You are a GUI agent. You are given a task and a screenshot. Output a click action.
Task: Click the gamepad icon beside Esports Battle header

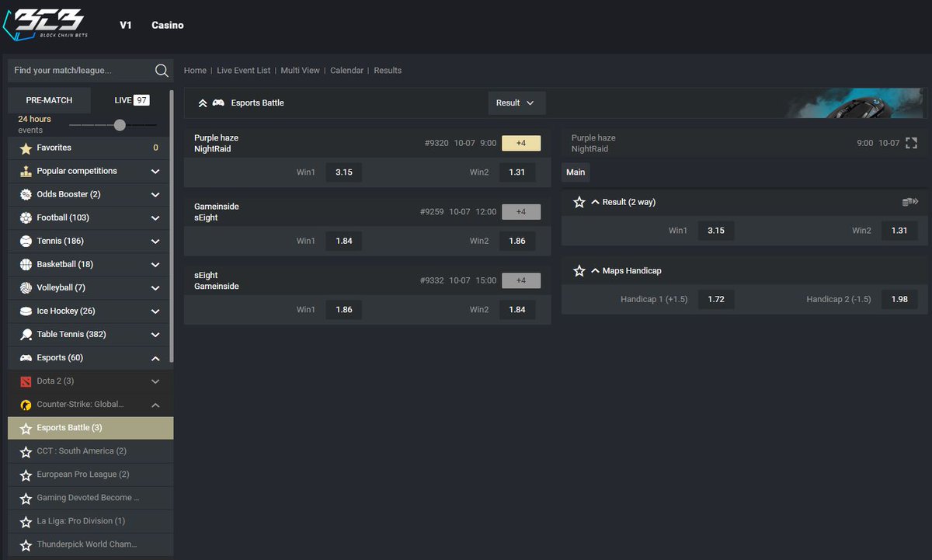(218, 103)
